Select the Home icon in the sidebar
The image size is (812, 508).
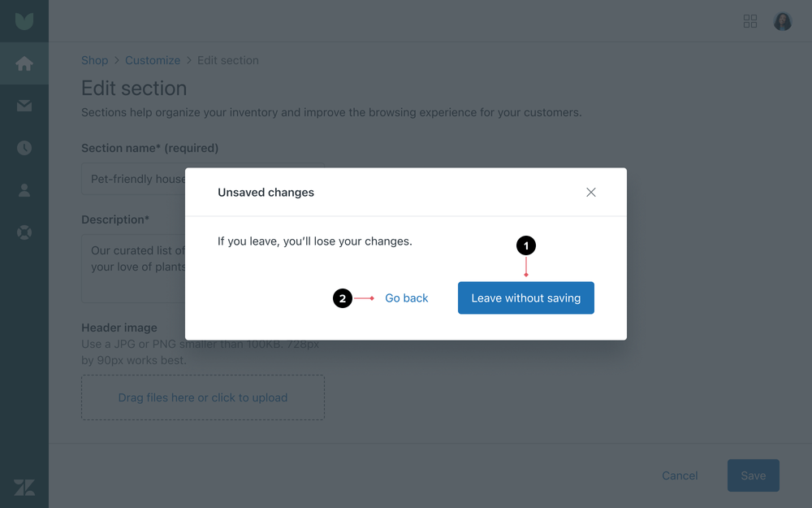pyautogui.click(x=24, y=63)
